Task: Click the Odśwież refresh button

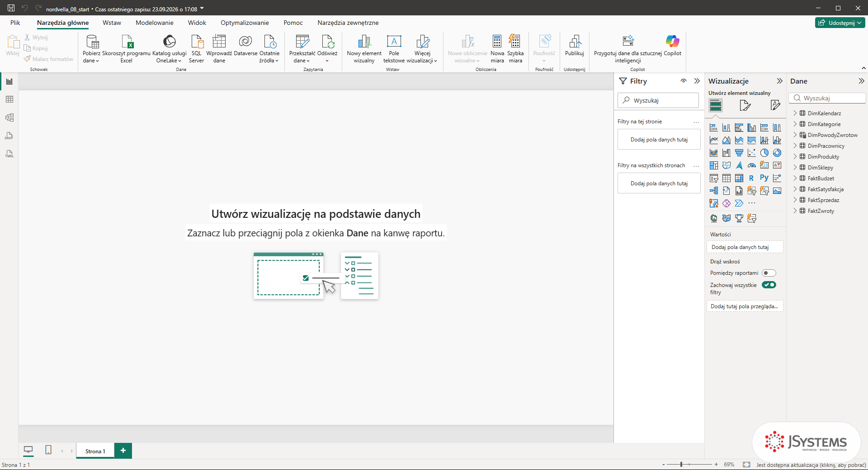Action: [327, 48]
